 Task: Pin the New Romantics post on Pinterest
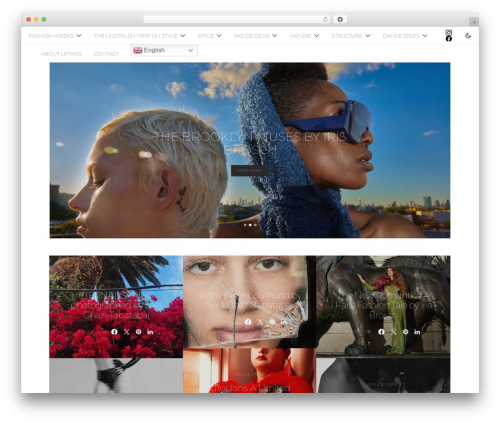click(x=405, y=332)
